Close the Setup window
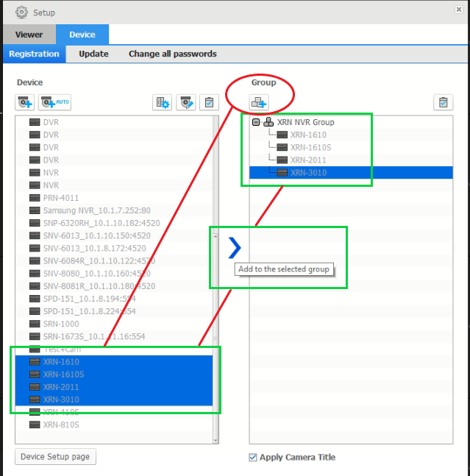Image resolution: width=470 pixels, height=476 pixels. pyautogui.click(x=459, y=10)
